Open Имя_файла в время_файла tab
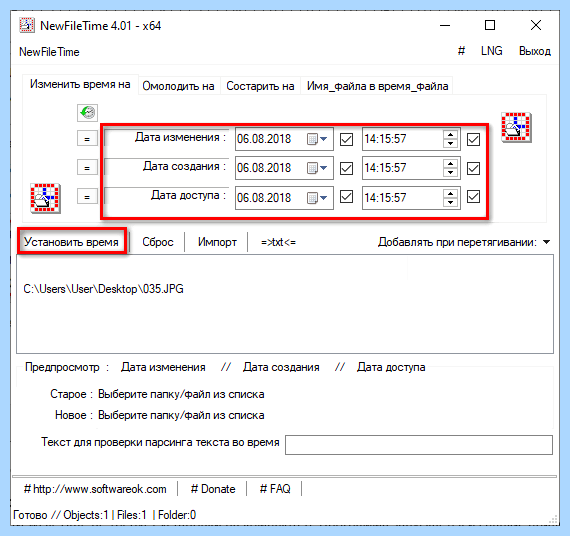This screenshot has height=536, width=570. (x=377, y=86)
